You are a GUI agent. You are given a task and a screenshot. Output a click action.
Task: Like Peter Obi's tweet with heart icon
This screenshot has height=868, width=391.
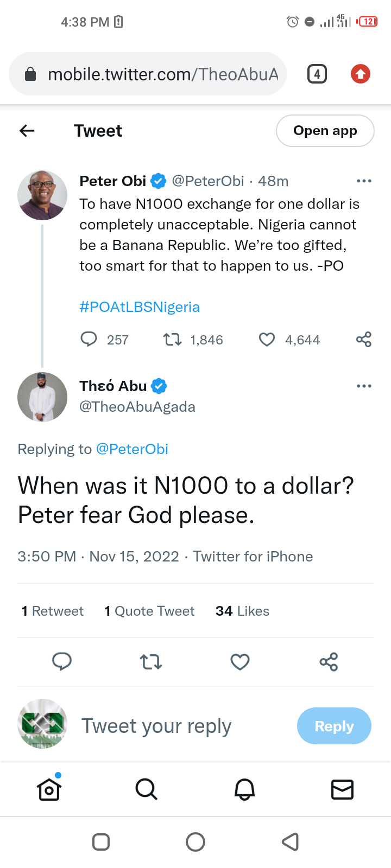click(267, 340)
